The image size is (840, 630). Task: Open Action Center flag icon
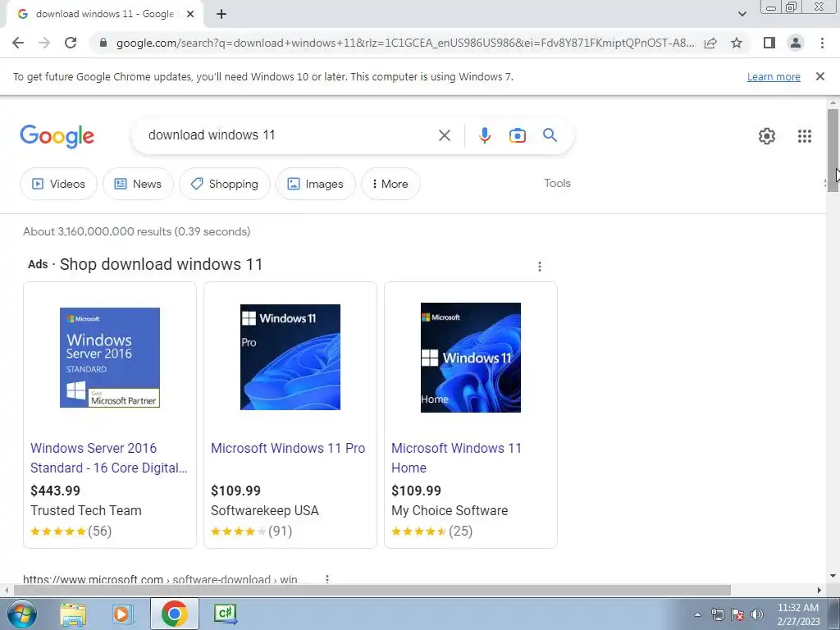pyautogui.click(x=737, y=614)
